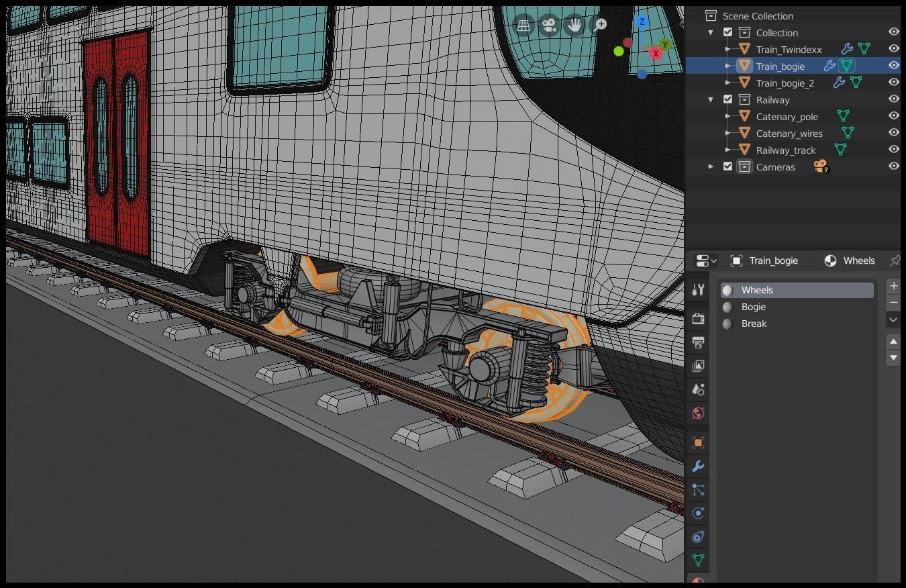Expand the Railway_track object
The width and height of the screenshot is (906, 588).
727,150
